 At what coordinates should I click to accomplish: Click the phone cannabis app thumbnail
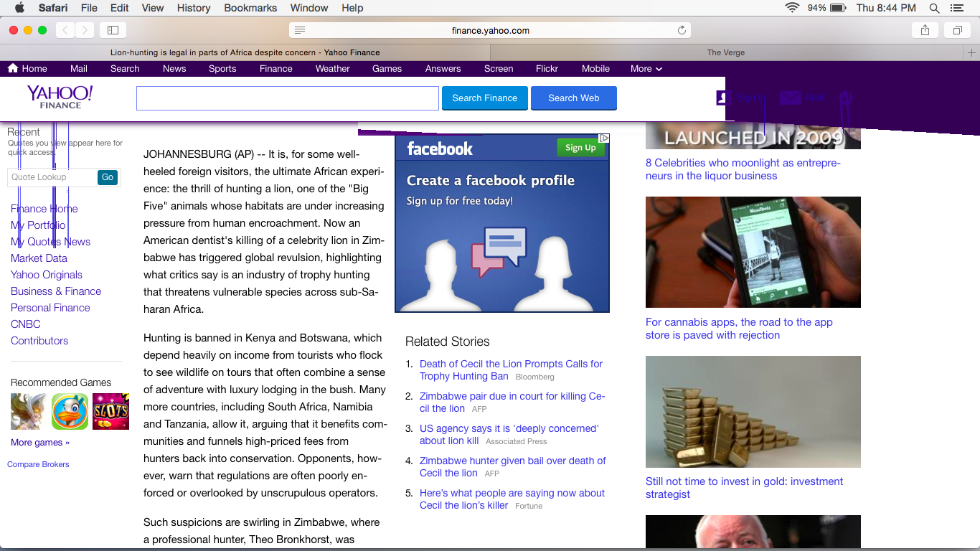pyautogui.click(x=753, y=252)
